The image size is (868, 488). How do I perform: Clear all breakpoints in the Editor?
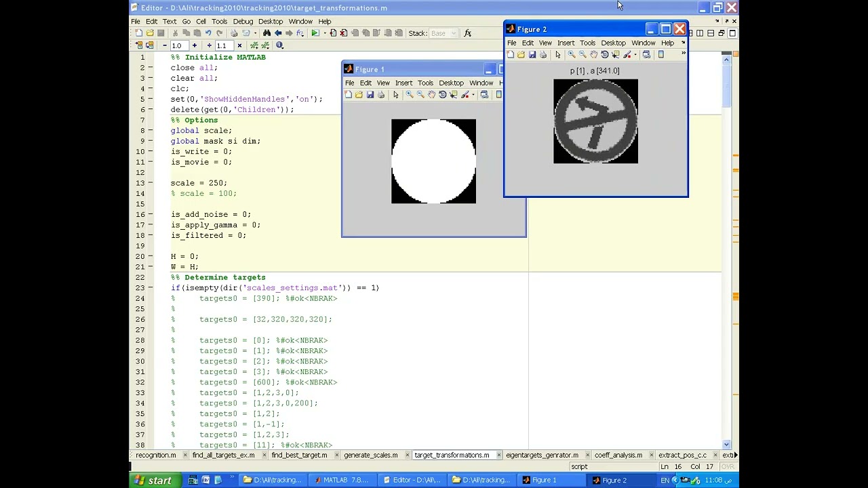point(344,33)
